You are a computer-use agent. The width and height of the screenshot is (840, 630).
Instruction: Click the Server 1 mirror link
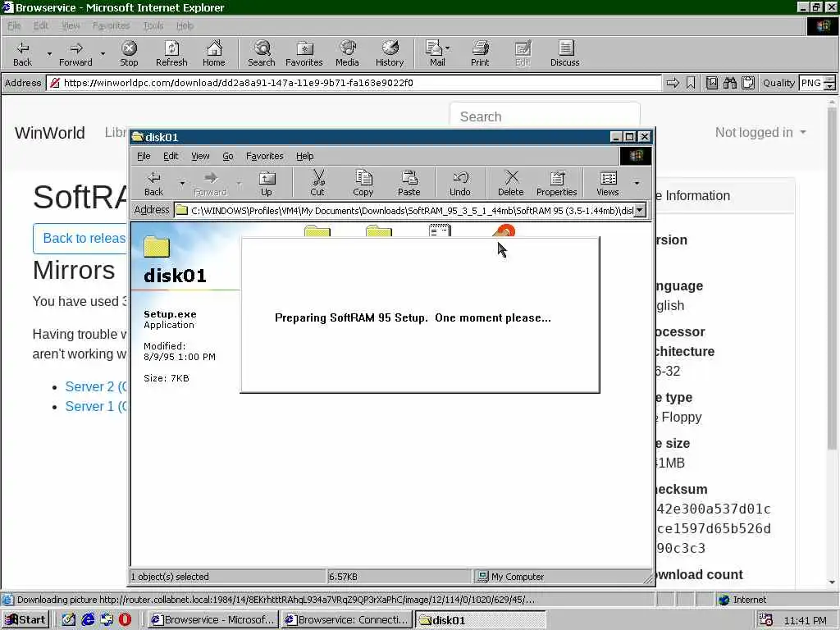[95, 407]
